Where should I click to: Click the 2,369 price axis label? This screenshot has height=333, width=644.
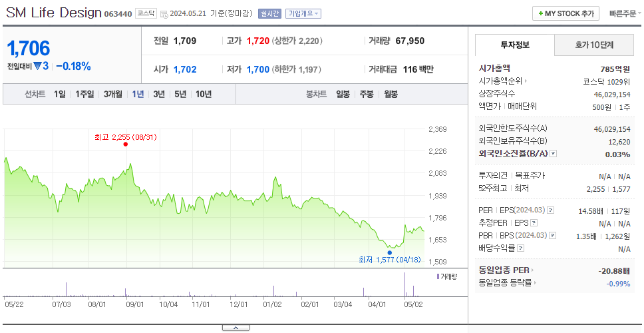pos(437,129)
